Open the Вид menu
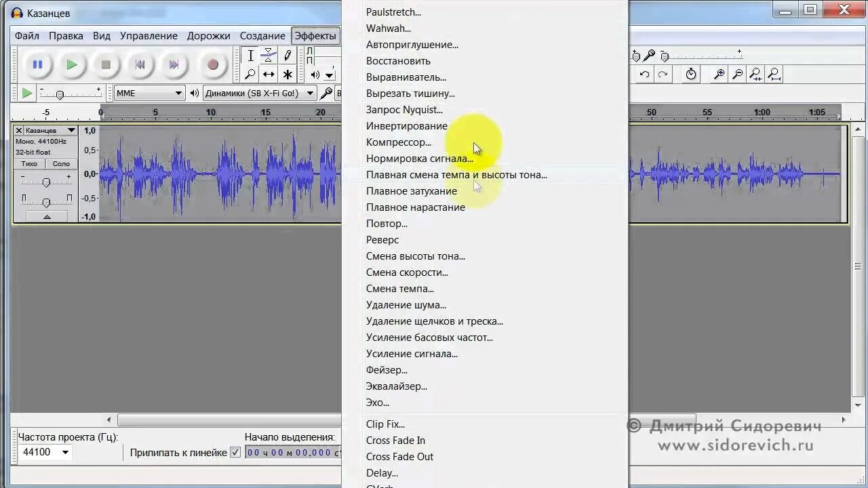Image resolution: width=868 pixels, height=488 pixels. (102, 36)
